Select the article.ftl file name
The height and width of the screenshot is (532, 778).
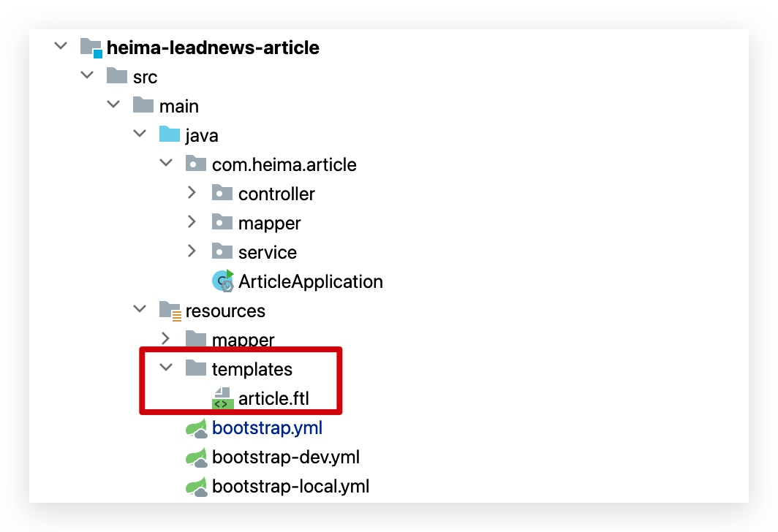tap(273, 398)
